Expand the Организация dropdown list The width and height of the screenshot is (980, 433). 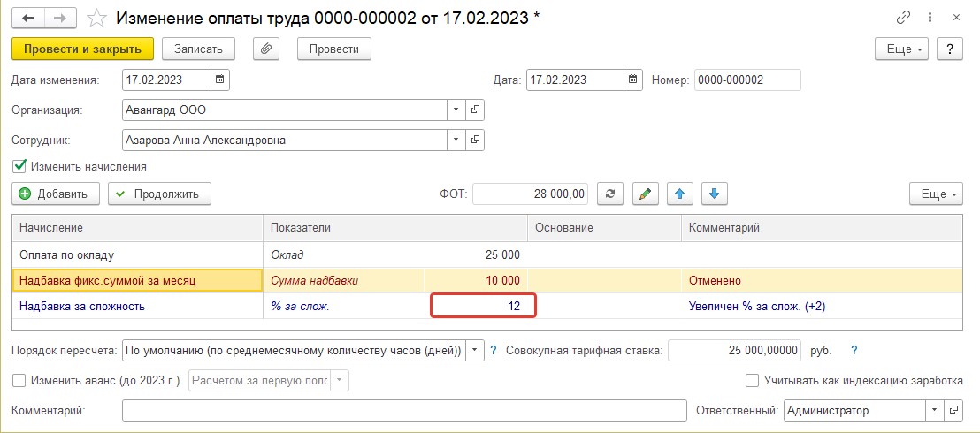coord(456,110)
